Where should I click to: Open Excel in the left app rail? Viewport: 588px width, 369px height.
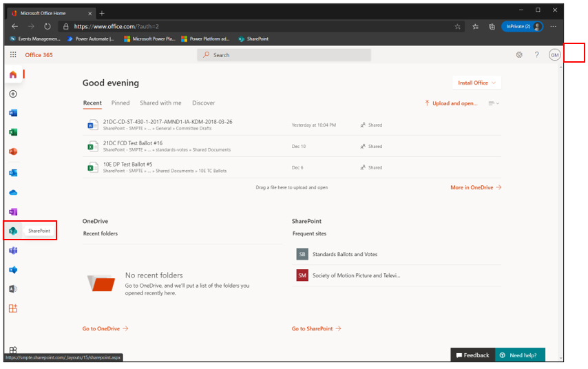(x=13, y=132)
